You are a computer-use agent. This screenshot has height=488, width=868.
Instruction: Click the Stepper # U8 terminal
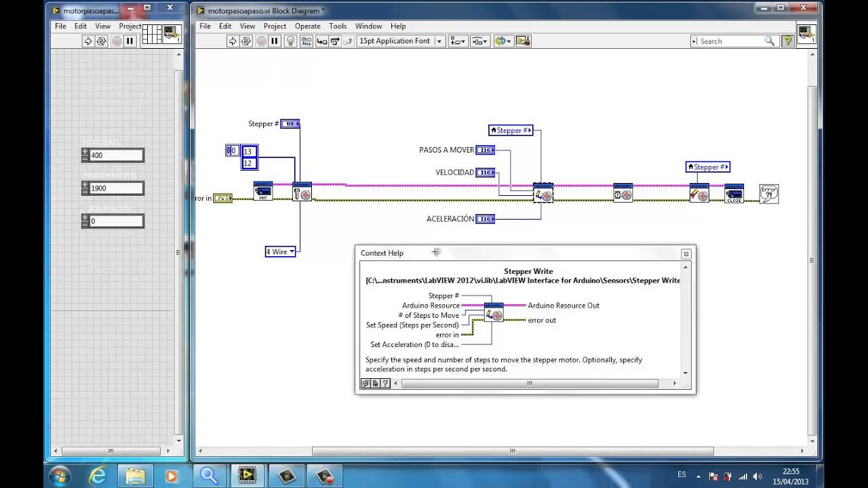tap(290, 124)
